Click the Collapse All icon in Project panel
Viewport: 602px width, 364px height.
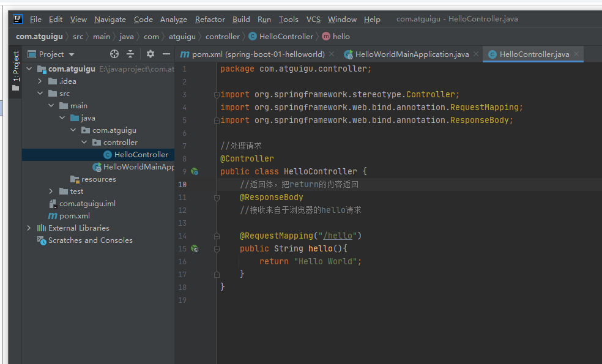coord(130,54)
